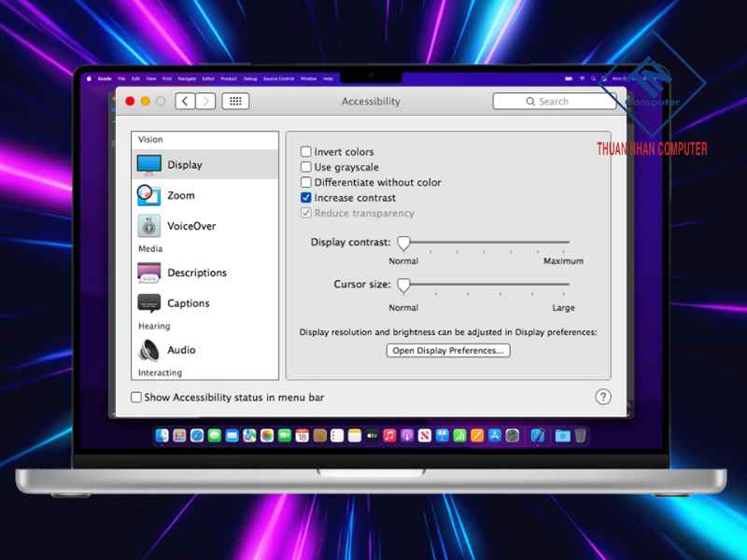Go back with the toolbar back arrow
The image size is (747, 560).
tap(185, 101)
